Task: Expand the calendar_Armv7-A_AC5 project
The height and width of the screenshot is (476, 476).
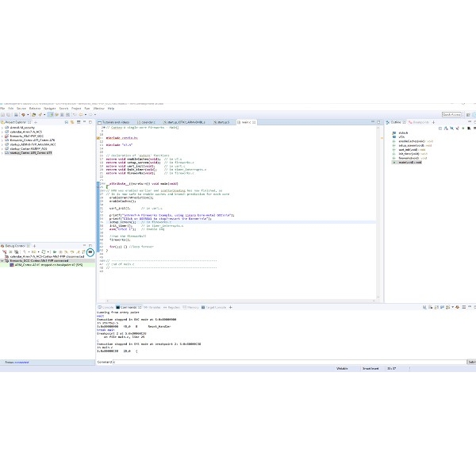Action: click(x=4, y=131)
